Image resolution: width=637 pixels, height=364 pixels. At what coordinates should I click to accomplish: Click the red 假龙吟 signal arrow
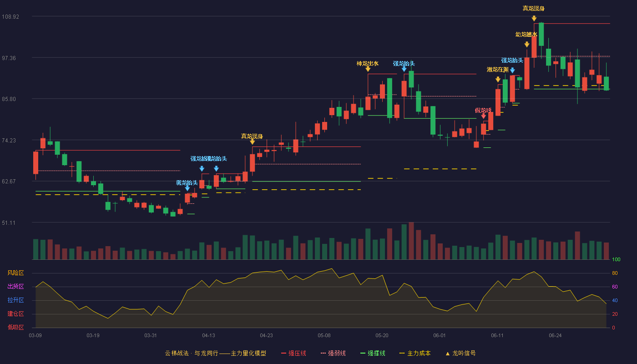[483, 116]
